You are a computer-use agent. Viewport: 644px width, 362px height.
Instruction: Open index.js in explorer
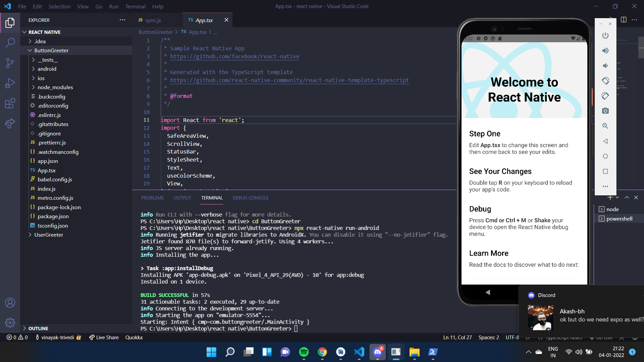tap(76, 189)
